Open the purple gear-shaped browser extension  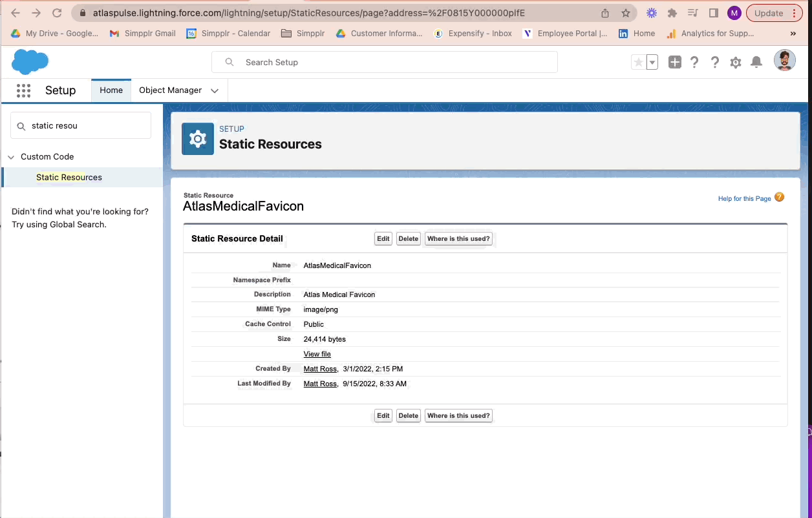tap(652, 13)
